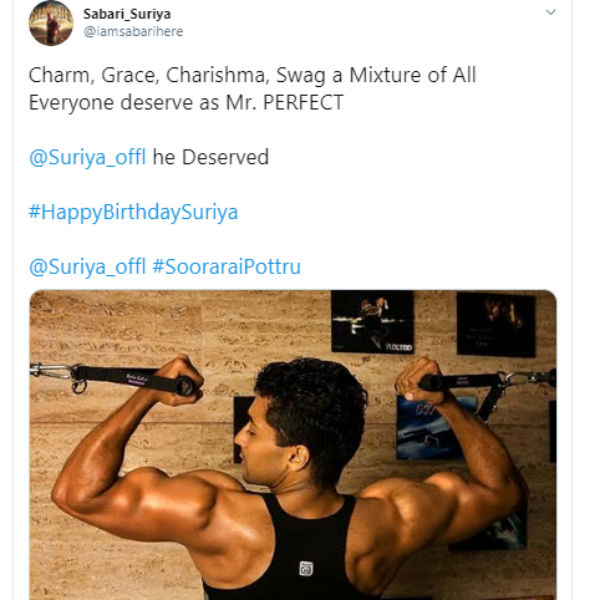Viewport: 600px width, 600px height.
Task: Select the "Everyone deserve as Mr. PERFECT" line
Action: click(x=185, y=104)
